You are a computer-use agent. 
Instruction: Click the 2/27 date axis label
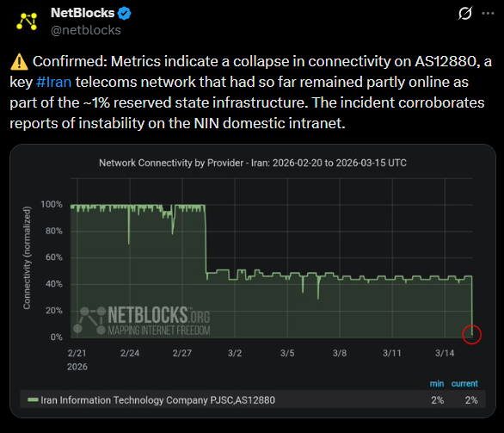182,353
